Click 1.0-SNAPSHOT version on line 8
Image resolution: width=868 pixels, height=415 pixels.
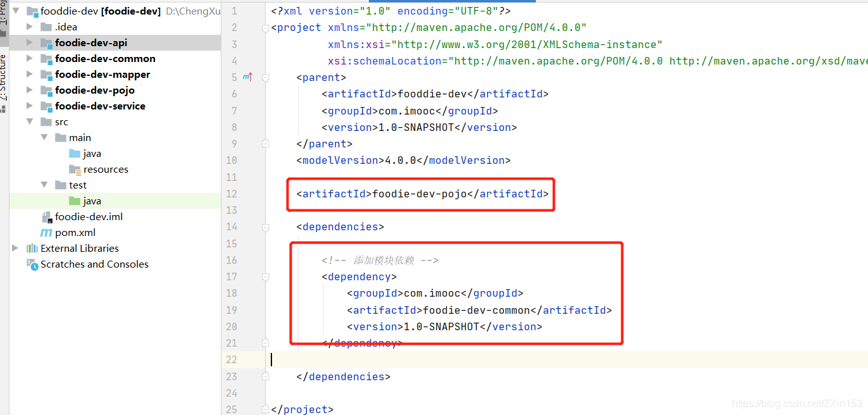[x=416, y=127]
